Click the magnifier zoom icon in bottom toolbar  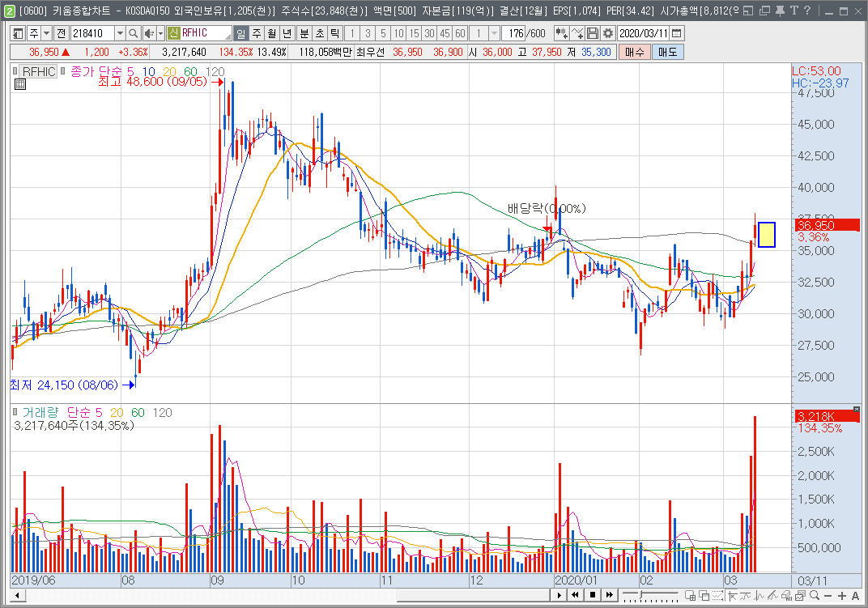(x=815, y=595)
